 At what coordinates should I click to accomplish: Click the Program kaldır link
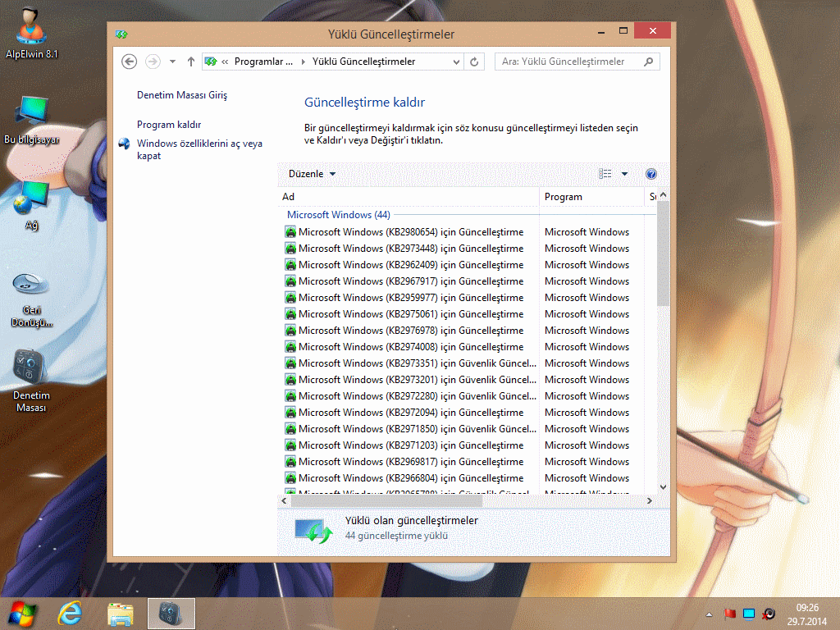[169, 125]
